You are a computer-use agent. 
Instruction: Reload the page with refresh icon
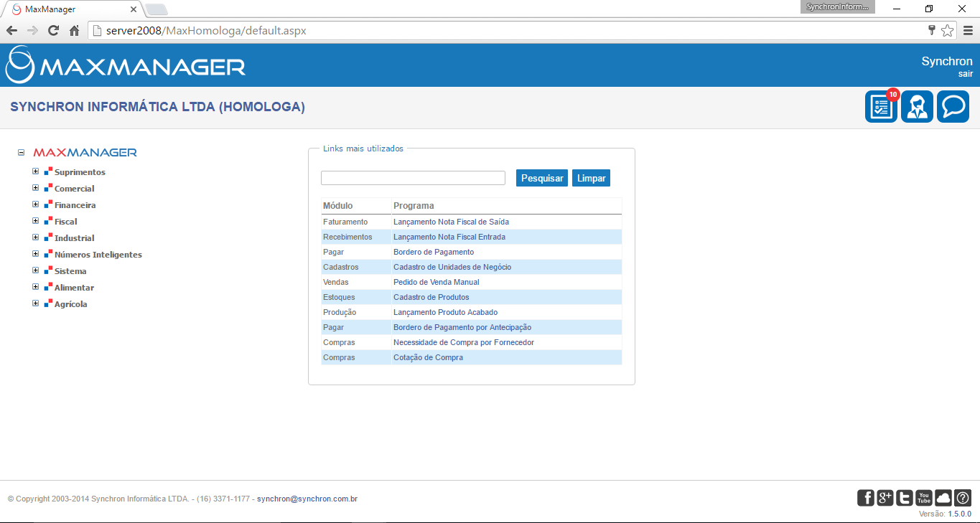[x=53, y=31]
